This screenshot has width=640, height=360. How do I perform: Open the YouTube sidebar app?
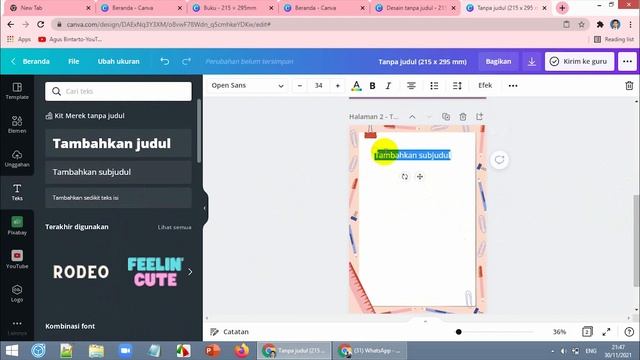click(17, 260)
